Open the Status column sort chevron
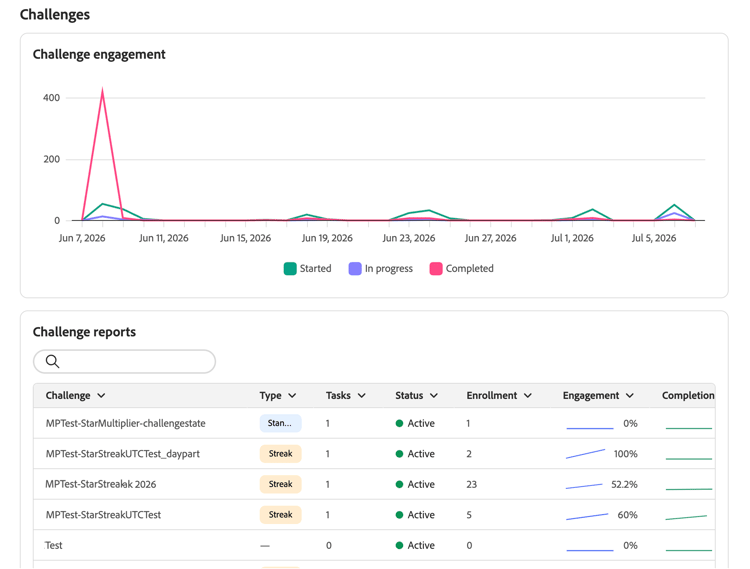 (x=434, y=396)
